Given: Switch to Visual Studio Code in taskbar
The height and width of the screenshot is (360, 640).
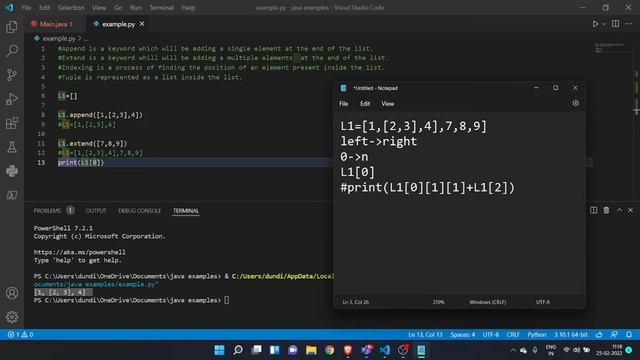Looking at the screenshot, I should tap(384, 350).
